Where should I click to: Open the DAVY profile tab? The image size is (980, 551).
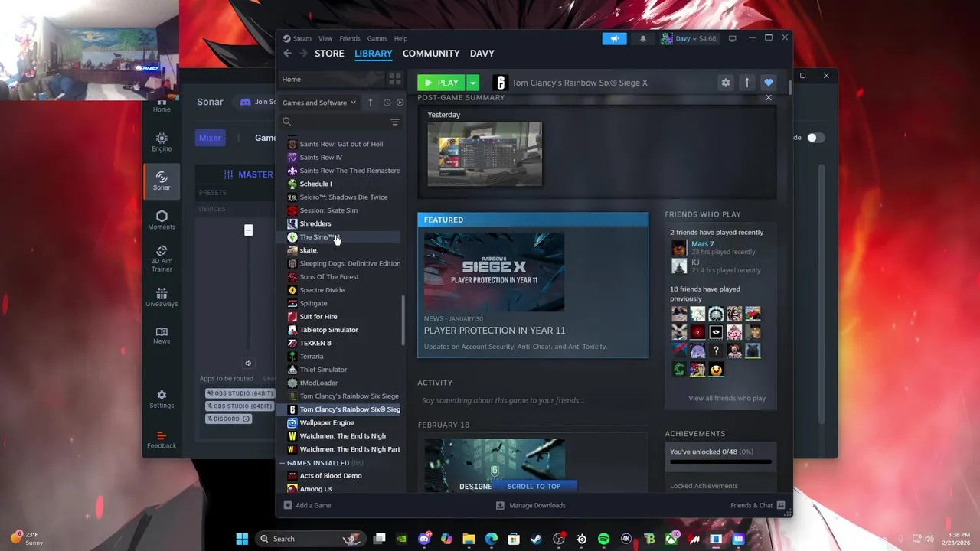tap(482, 54)
